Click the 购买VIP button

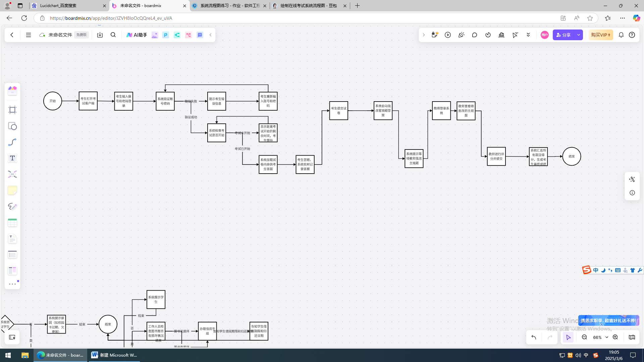click(x=600, y=35)
